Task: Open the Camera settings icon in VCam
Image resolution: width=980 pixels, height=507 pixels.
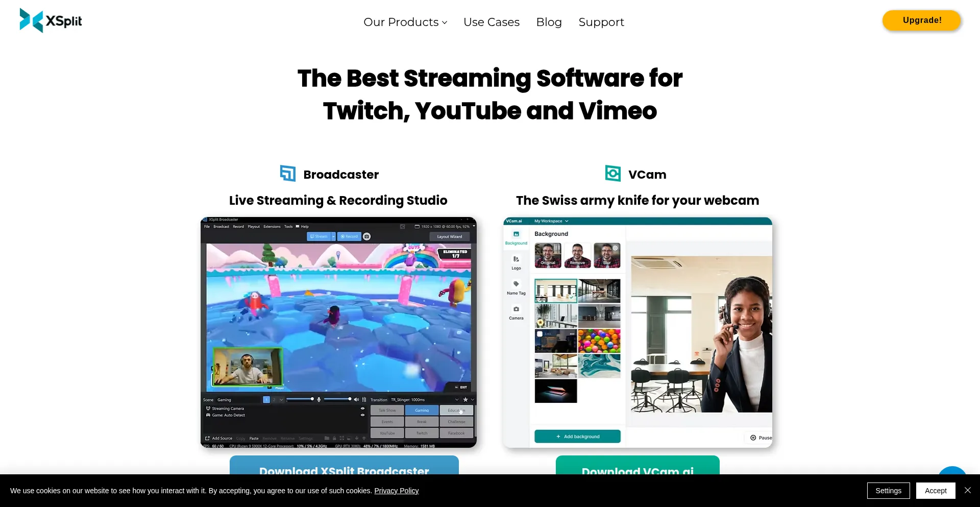Action: click(516, 309)
